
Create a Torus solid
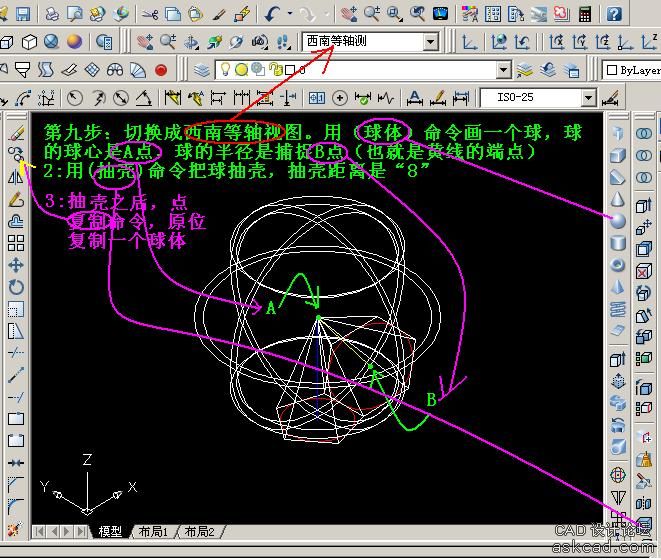[618, 265]
